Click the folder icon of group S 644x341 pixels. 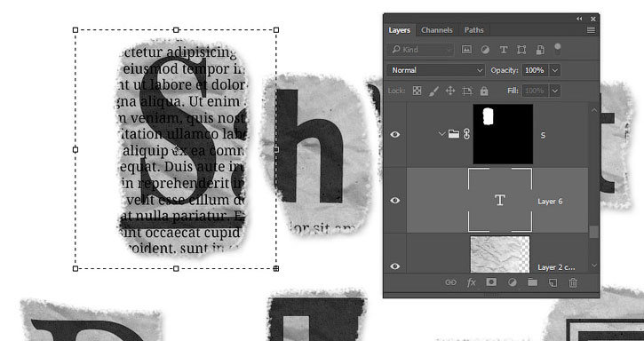[x=453, y=134]
